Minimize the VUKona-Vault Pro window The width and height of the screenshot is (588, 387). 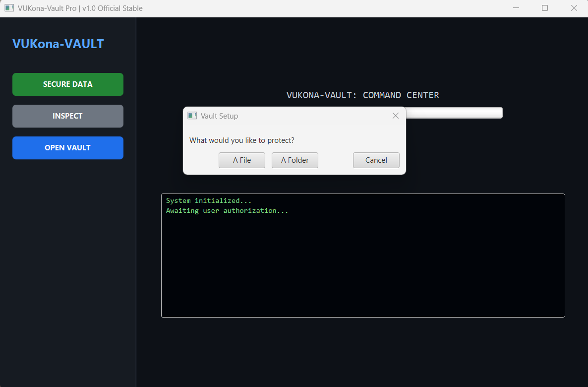(516, 8)
